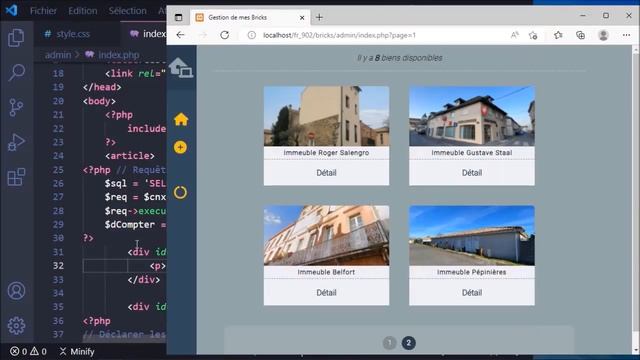Image resolution: width=640 pixels, height=360 pixels.
Task: Click the browser tab actions icon
Action: click(x=178, y=17)
